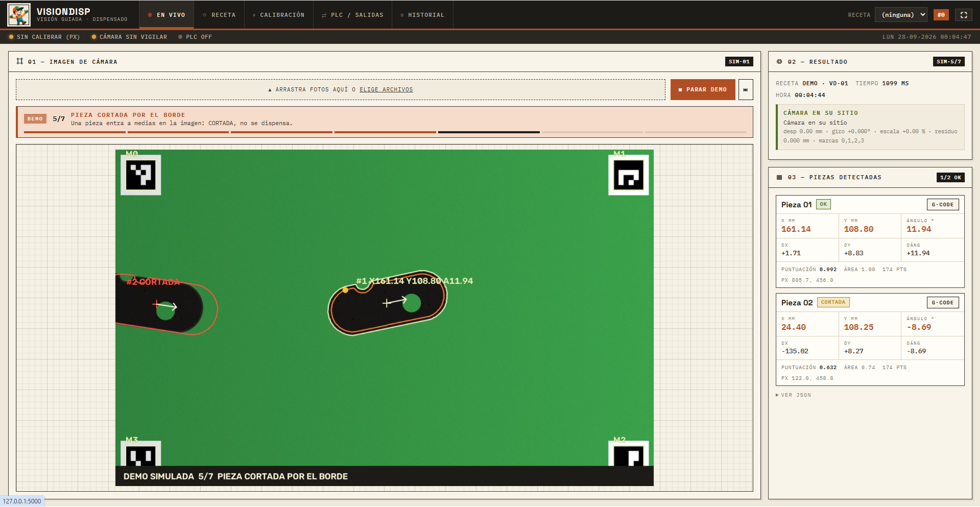Open the Receta tab

coord(219,15)
